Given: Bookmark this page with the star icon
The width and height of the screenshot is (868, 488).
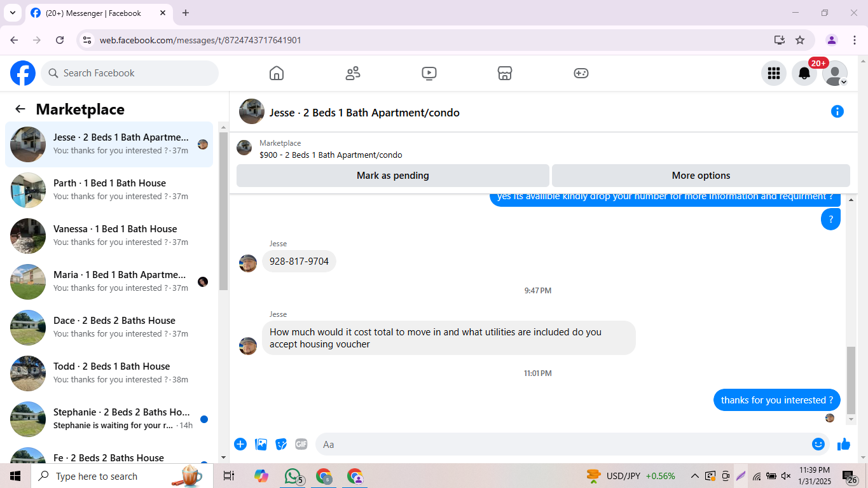Looking at the screenshot, I should tap(800, 40).
